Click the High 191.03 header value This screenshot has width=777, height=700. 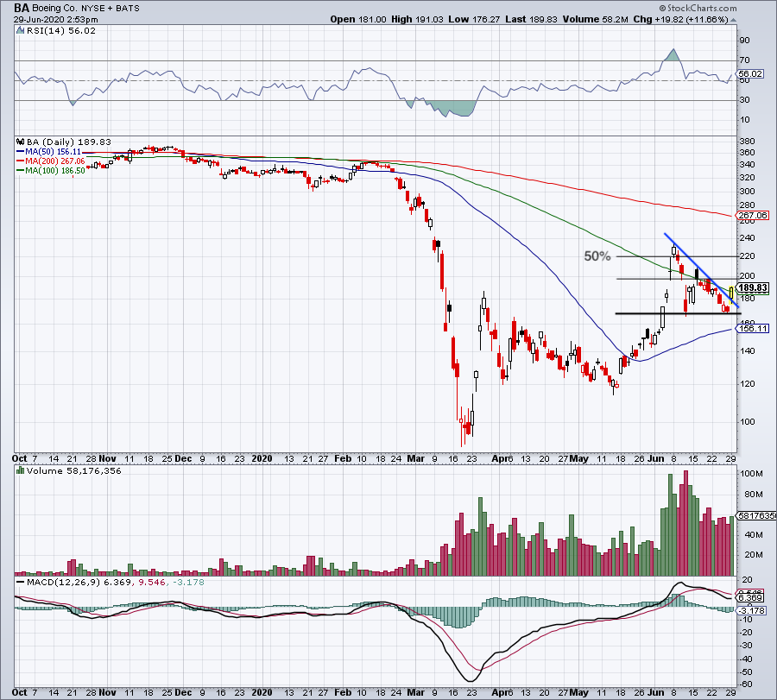[417, 19]
